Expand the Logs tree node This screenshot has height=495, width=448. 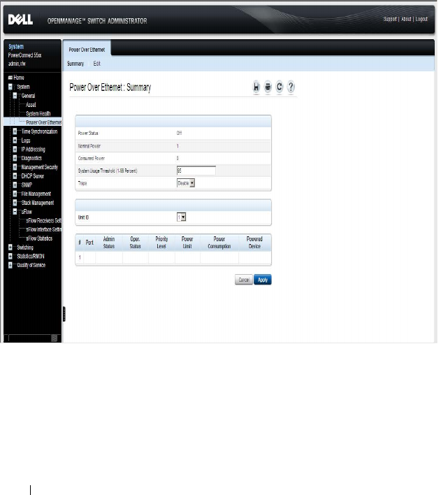[x=15, y=140]
